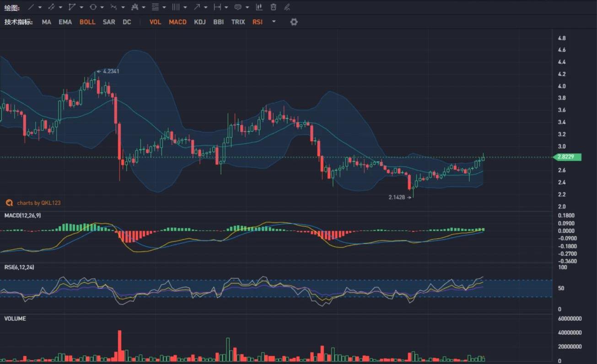The image size is (597, 364).
Task: Click the charts by QKL123 link
Action: click(38, 203)
